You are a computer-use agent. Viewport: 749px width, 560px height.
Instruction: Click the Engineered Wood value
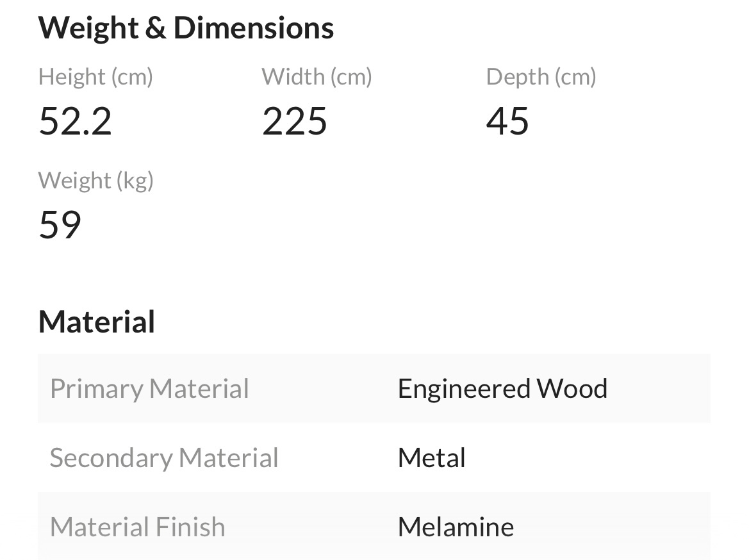click(502, 388)
